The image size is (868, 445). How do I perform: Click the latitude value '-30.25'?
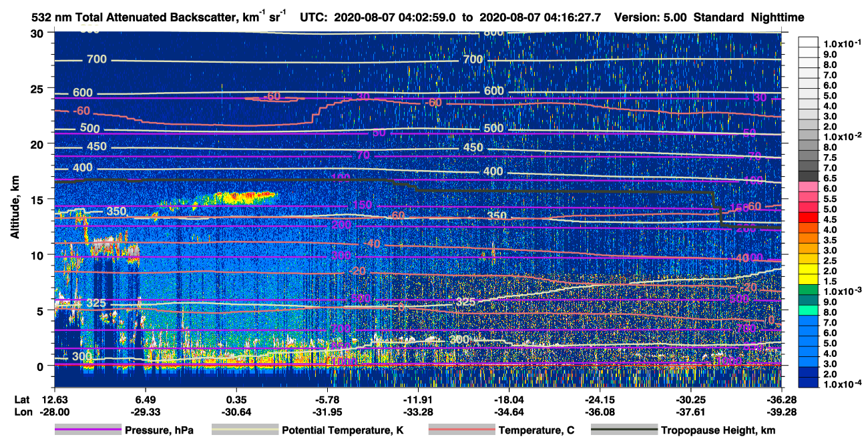click(x=691, y=400)
